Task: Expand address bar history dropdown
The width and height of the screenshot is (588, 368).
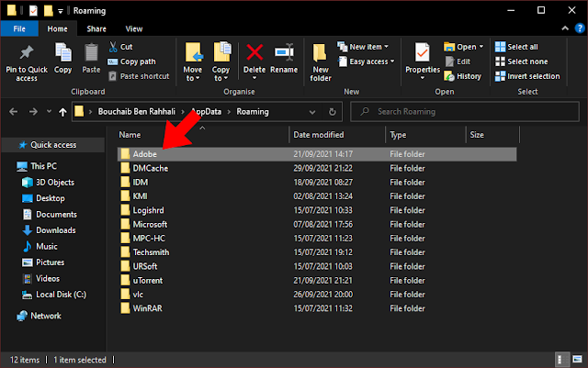Action: click(312, 112)
